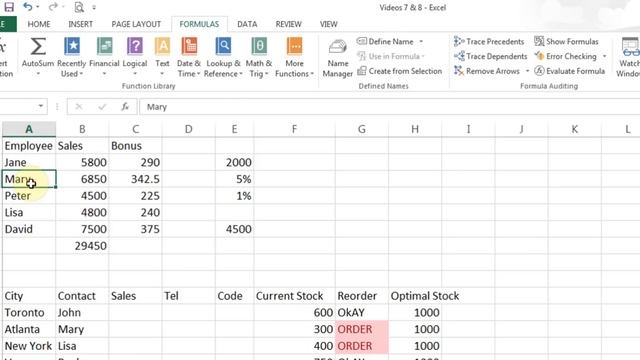This screenshot has height=360, width=640.
Task: Select the column H header
Action: pyautogui.click(x=415, y=129)
